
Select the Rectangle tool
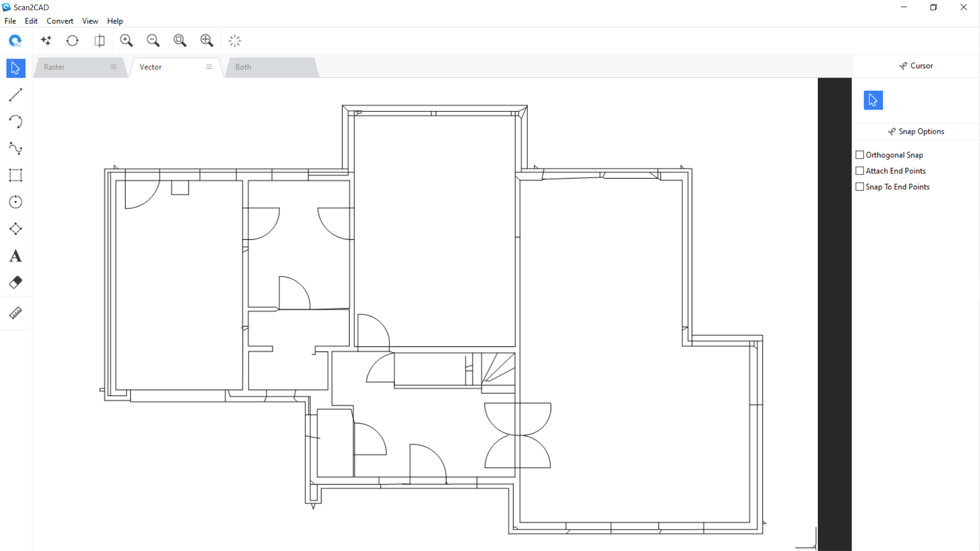pyautogui.click(x=15, y=175)
